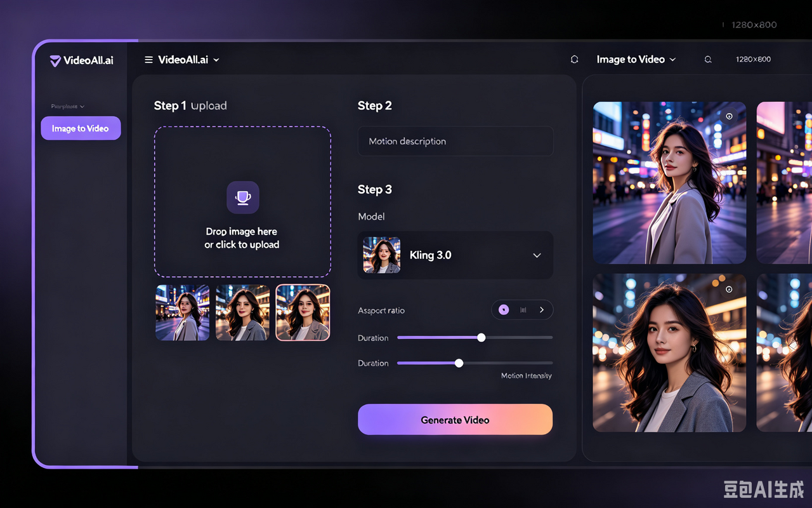This screenshot has width=812, height=508.
Task: Click the Step 3 heading
Action: pos(375,190)
